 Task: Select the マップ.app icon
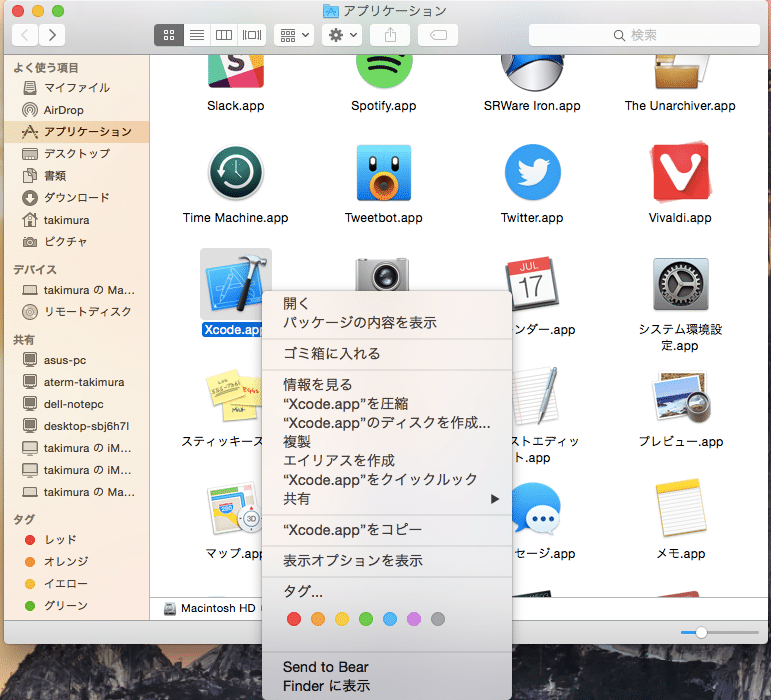(235, 508)
